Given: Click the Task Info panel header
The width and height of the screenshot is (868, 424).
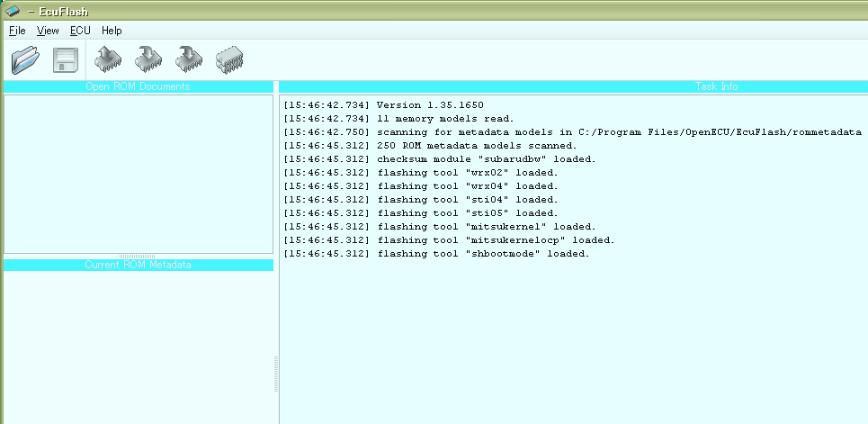Looking at the screenshot, I should click(x=573, y=86).
